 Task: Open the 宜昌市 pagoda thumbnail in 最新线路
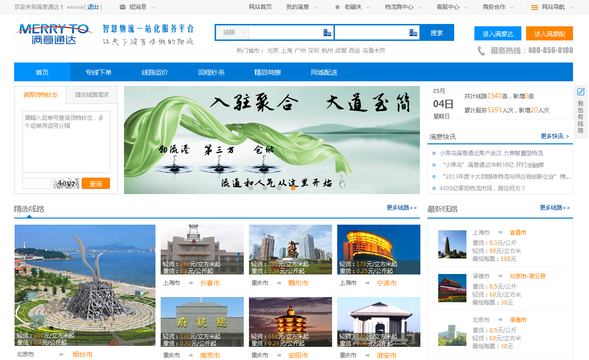click(452, 245)
